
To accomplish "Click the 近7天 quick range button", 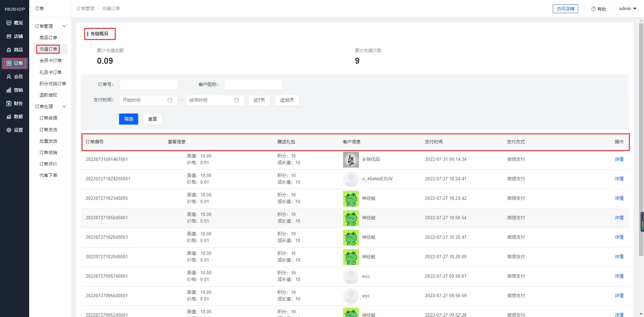I will coord(259,100).
